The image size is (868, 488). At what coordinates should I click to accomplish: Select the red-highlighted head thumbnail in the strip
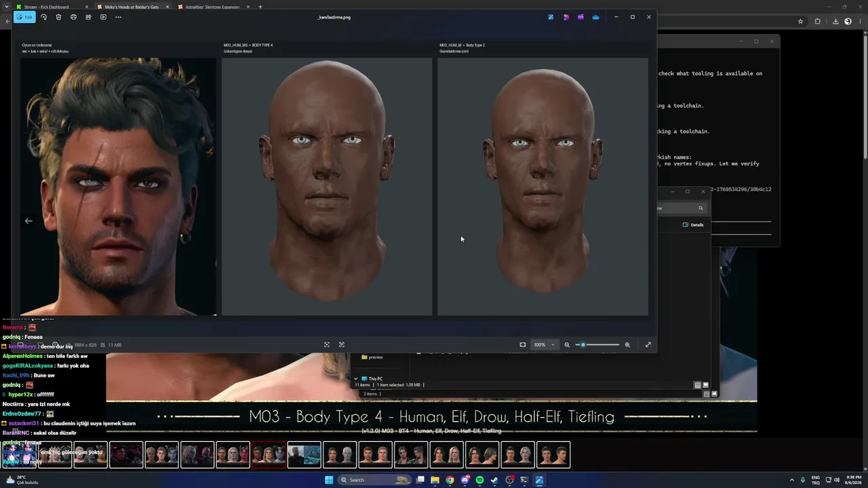point(269,455)
